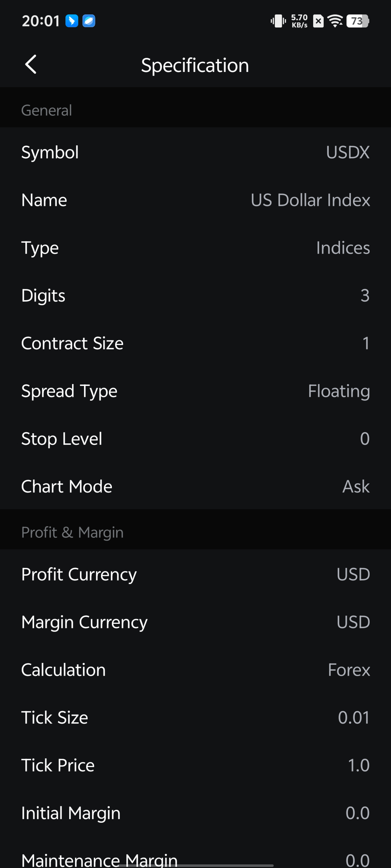This screenshot has height=868, width=391.
Task: Tap the Contract Size row
Action: [195, 343]
